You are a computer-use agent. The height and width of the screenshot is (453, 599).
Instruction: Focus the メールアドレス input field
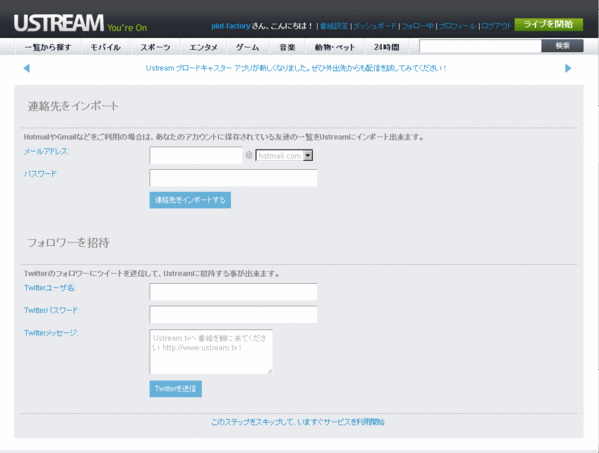[196, 155]
